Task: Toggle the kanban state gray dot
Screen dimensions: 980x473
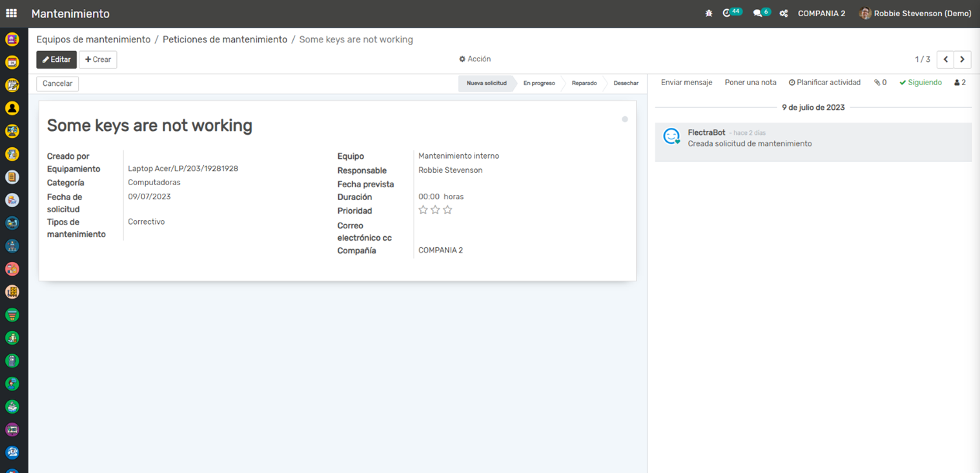Action: pos(624,119)
